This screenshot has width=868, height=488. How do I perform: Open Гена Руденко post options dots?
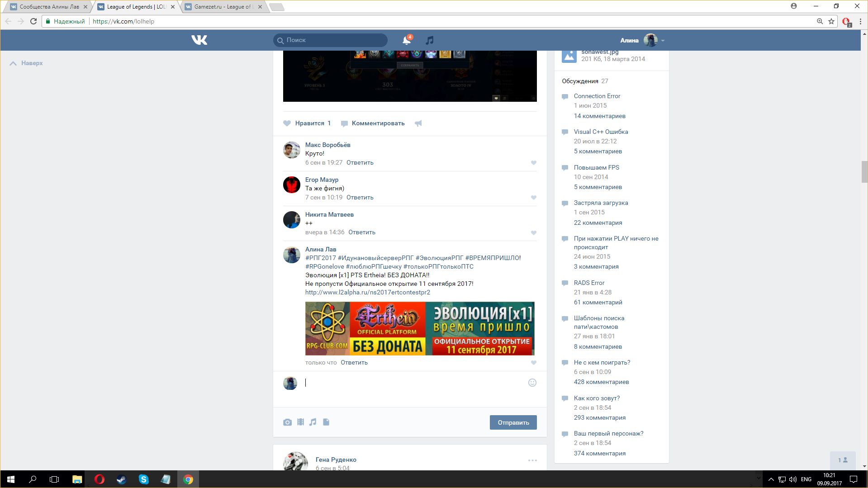(532, 460)
